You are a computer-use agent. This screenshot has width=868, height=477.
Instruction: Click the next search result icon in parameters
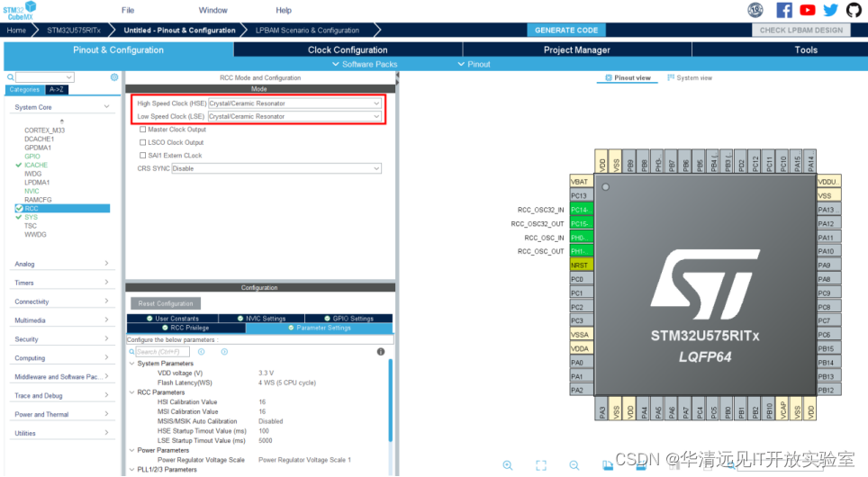(x=224, y=351)
